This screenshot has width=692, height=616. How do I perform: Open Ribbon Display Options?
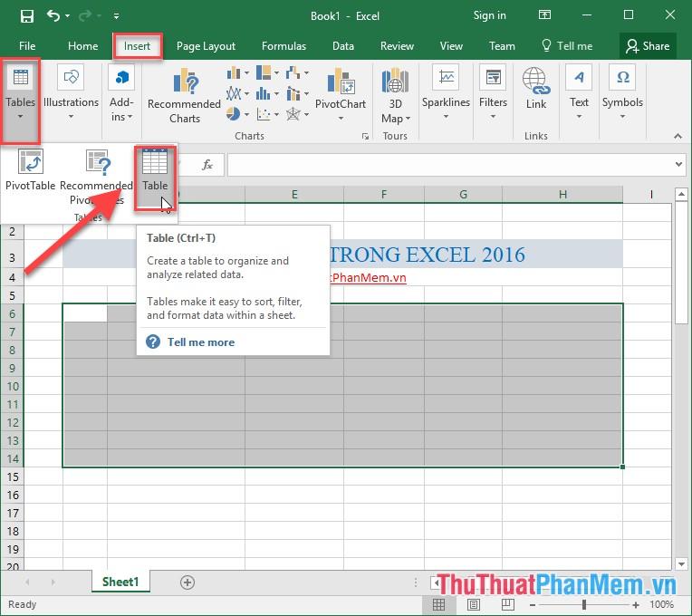click(544, 15)
